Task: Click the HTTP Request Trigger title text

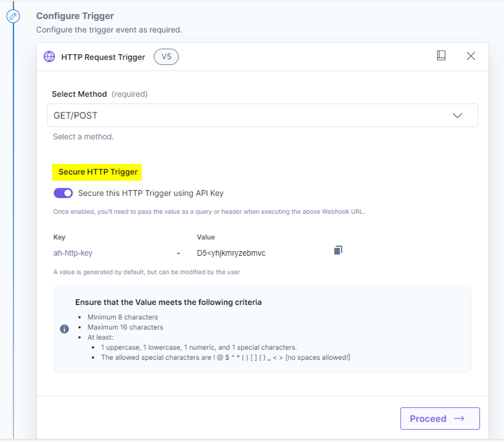Action: [103, 57]
